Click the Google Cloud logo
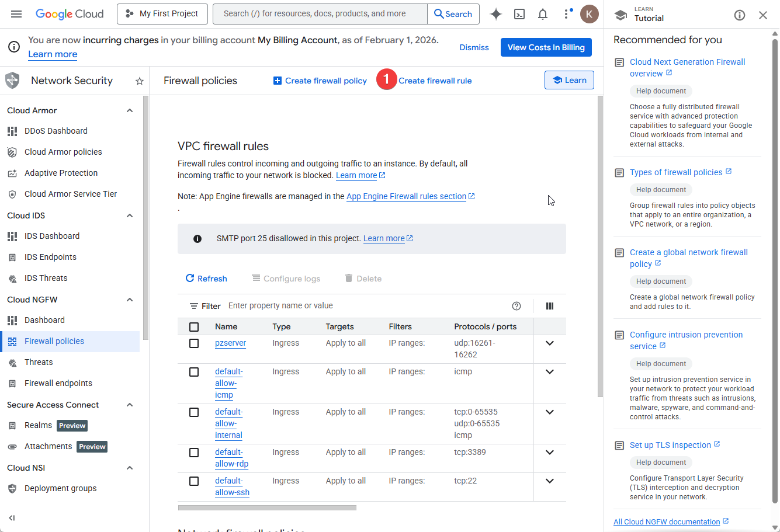The height and width of the screenshot is (532, 780). tap(70, 14)
